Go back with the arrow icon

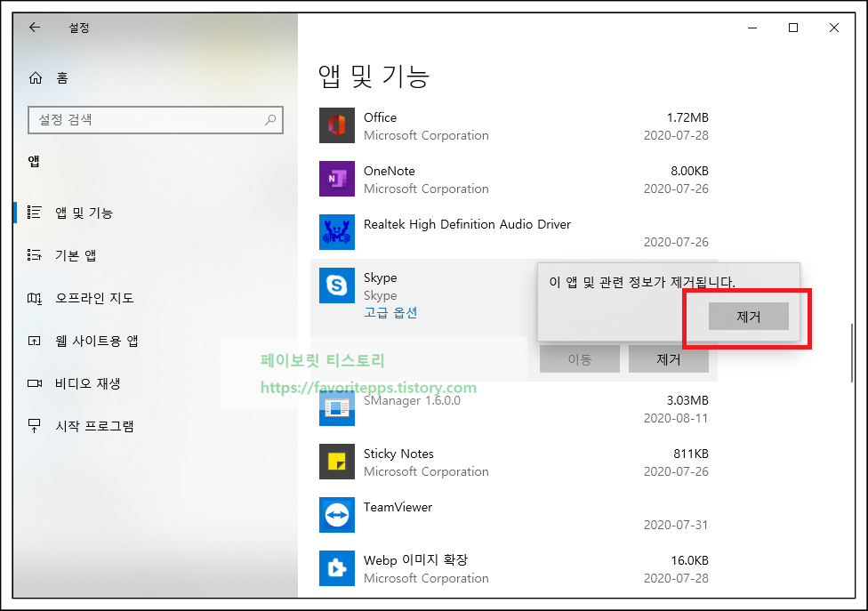click(35, 27)
